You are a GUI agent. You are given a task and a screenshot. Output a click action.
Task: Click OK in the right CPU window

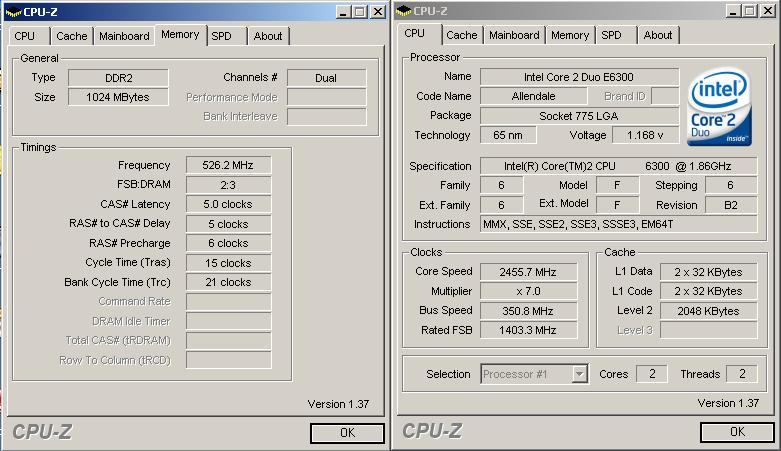737,432
